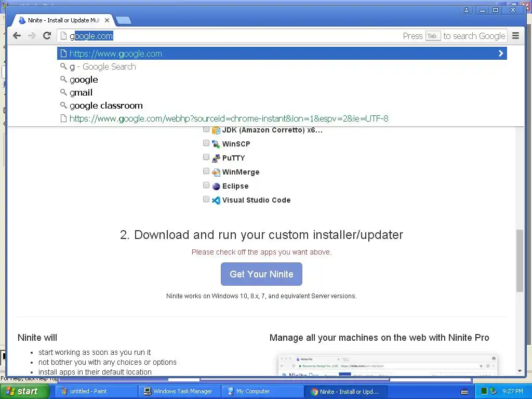Click the safely-remove hardware tray icon
Viewport: 532px width, 399px height.
tap(494, 391)
